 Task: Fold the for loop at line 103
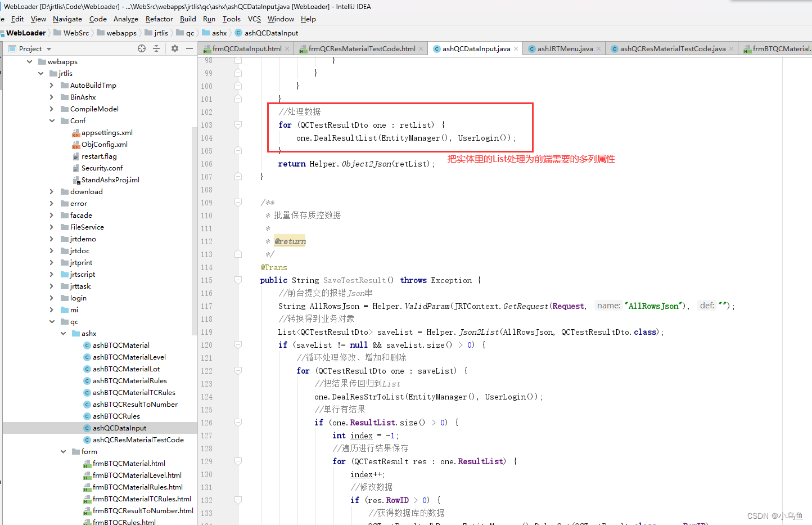238,125
